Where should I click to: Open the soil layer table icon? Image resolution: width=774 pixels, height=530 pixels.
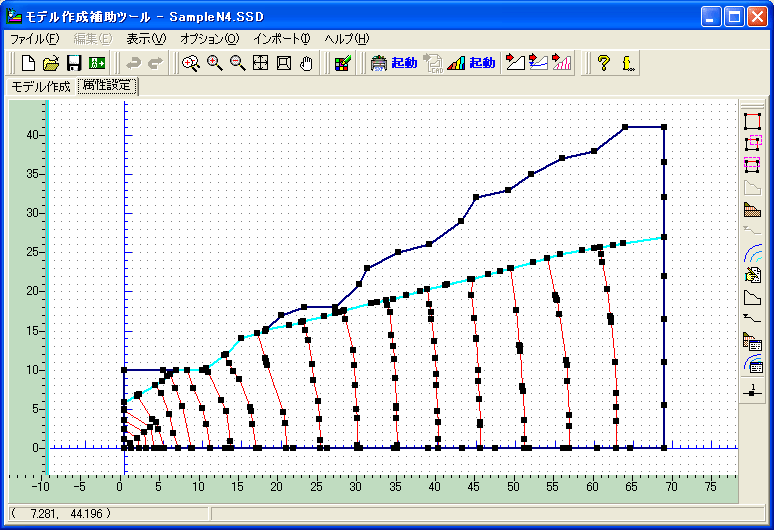click(752, 341)
